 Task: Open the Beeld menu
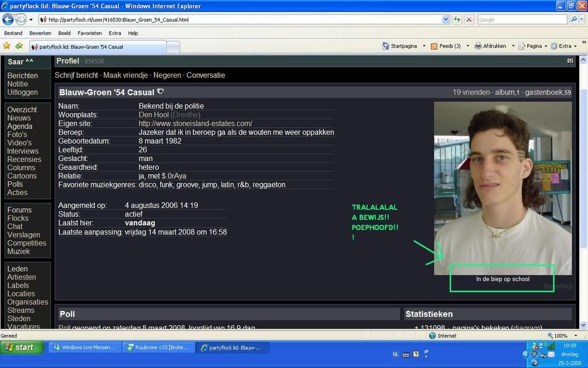pos(64,33)
